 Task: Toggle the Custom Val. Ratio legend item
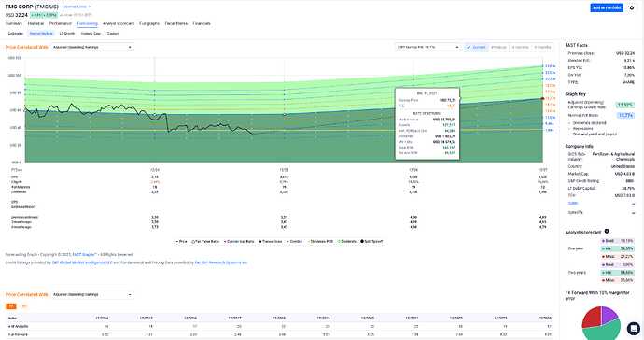[x=239, y=241]
